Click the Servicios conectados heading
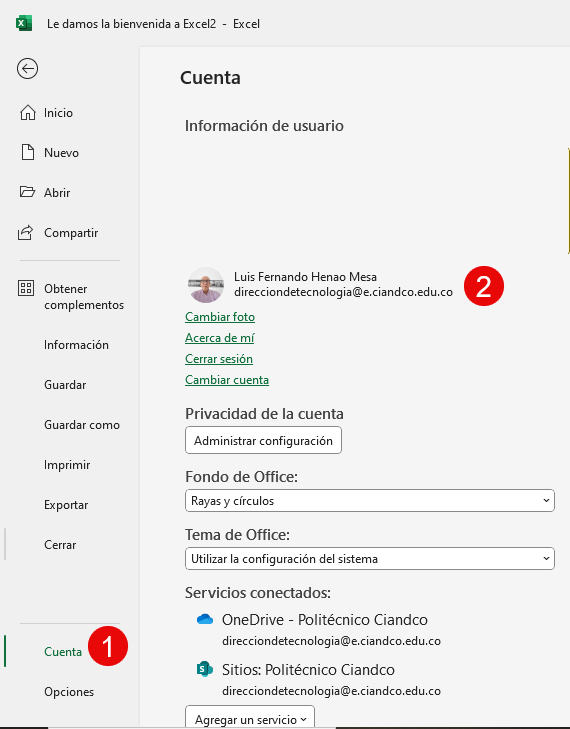Image resolution: width=570 pixels, height=729 pixels. (258, 593)
